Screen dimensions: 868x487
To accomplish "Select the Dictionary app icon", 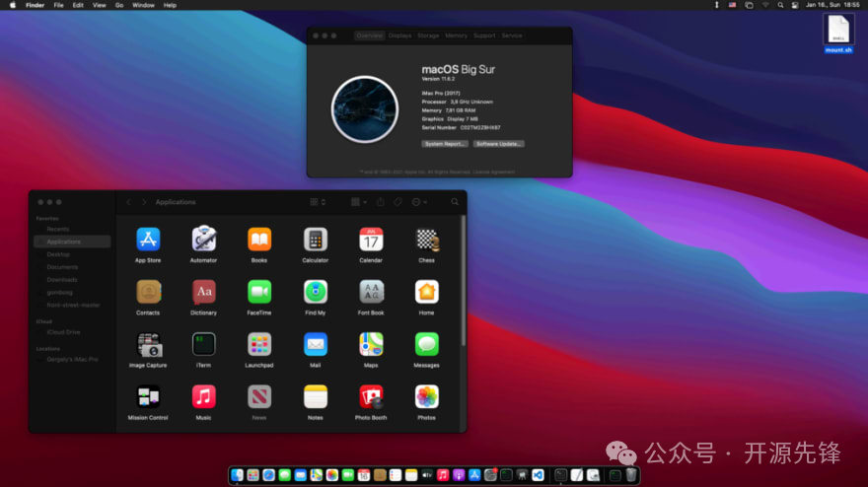I will click(x=204, y=292).
